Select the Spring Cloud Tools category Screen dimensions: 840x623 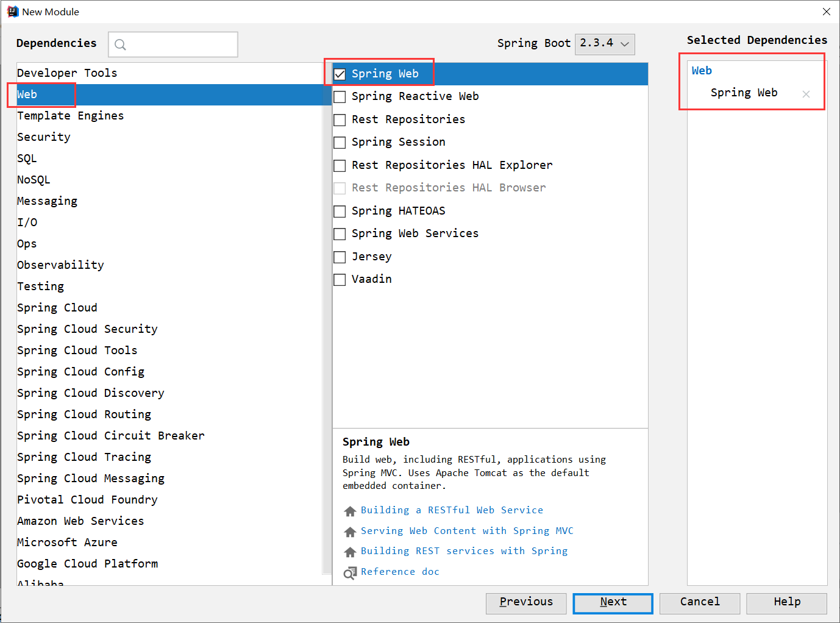tap(169, 351)
